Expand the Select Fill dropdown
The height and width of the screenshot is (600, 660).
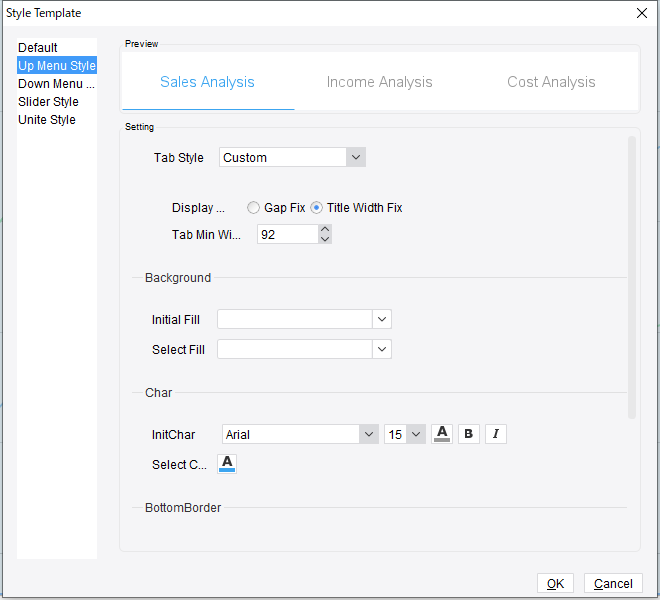coord(382,349)
